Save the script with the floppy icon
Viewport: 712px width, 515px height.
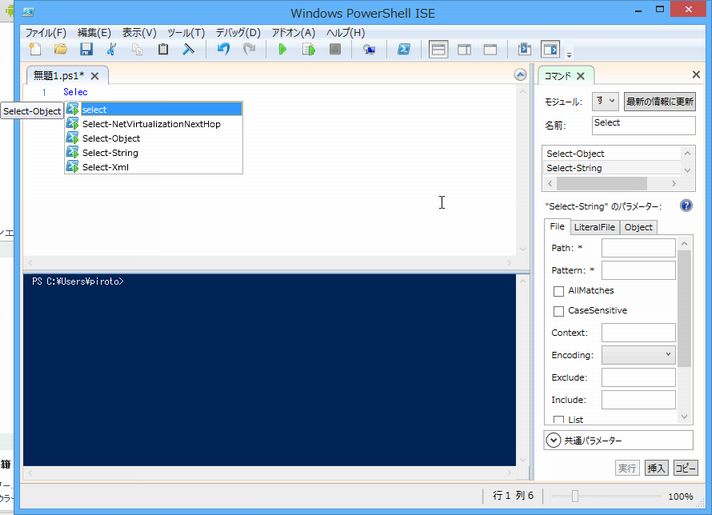pyautogui.click(x=86, y=49)
